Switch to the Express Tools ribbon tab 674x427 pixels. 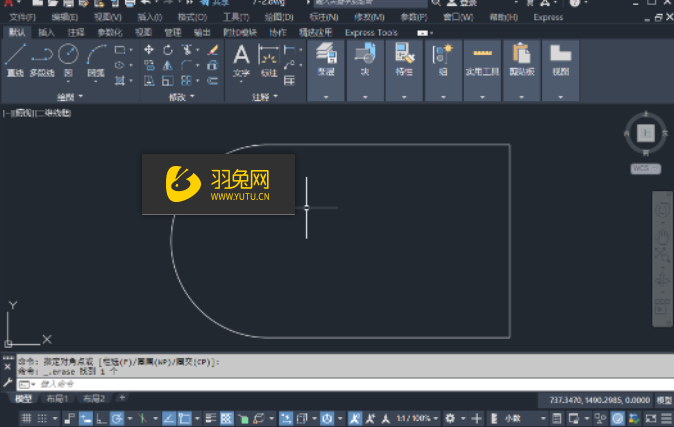pyautogui.click(x=371, y=33)
